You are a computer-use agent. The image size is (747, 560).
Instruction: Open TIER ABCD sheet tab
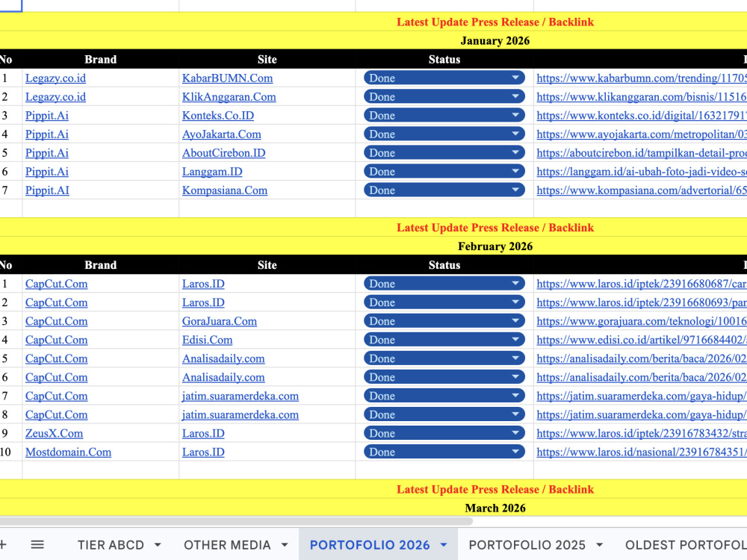pyautogui.click(x=111, y=545)
